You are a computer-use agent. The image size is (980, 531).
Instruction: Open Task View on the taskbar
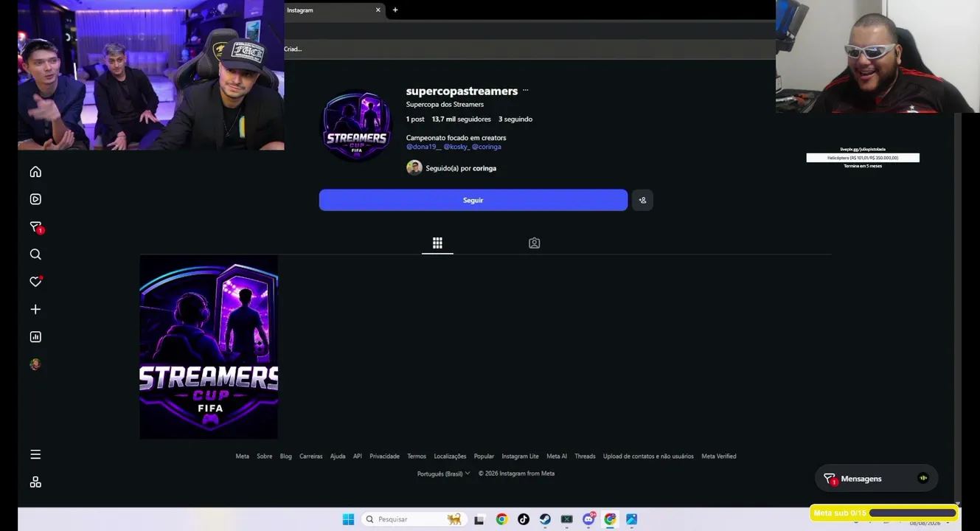coord(479,519)
